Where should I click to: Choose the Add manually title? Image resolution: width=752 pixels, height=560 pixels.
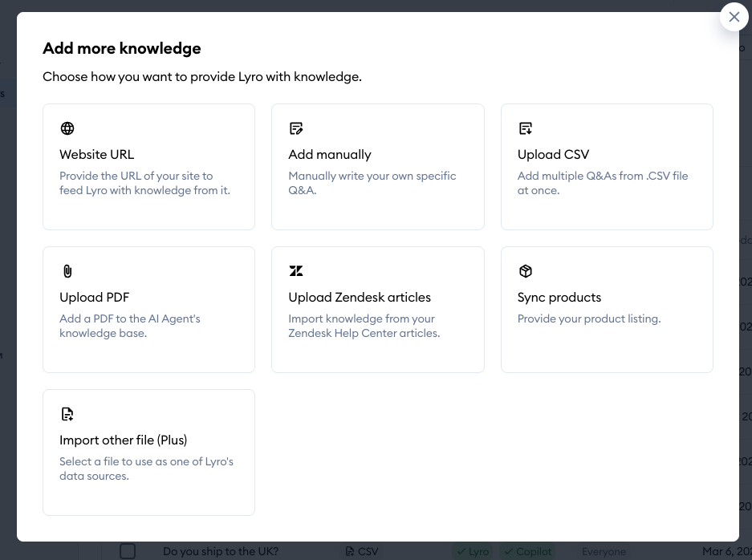point(330,154)
